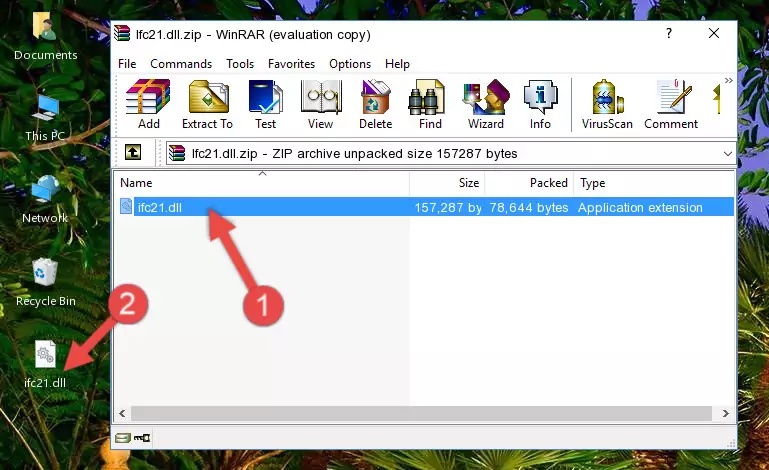Click the title bar help question mark

(x=668, y=33)
